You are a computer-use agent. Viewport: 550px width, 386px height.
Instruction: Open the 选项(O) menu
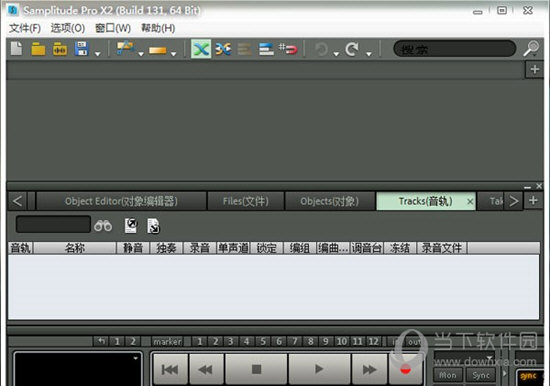tap(68, 28)
